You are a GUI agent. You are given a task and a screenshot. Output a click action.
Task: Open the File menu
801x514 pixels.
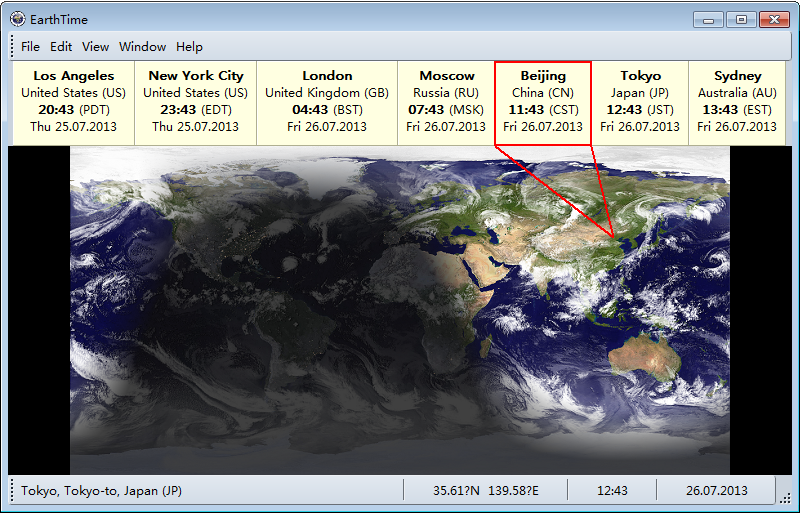pos(30,46)
